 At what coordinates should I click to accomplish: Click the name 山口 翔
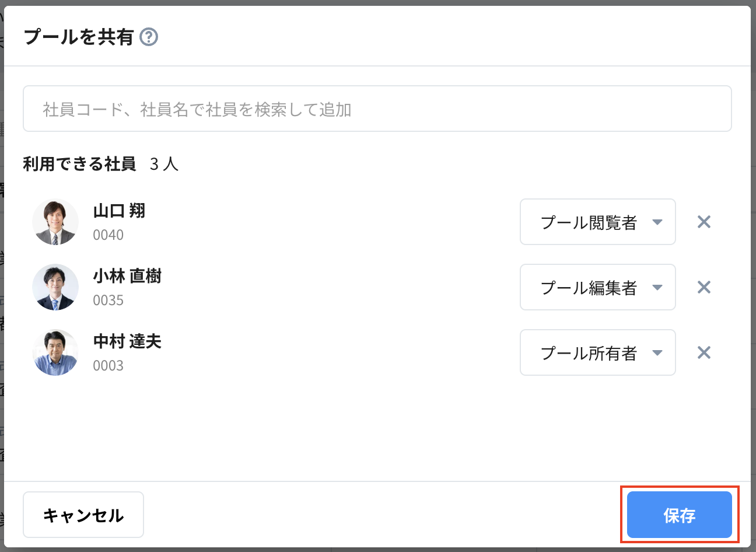click(119, 211)
